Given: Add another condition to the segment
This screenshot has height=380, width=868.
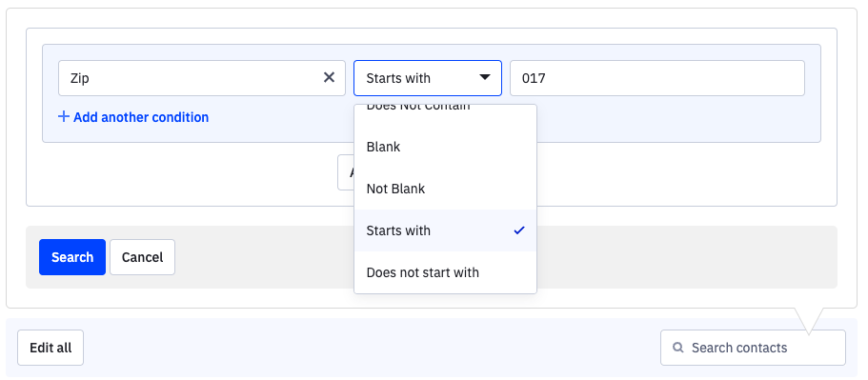Looking at the screenshot, I should click(133, 117).
